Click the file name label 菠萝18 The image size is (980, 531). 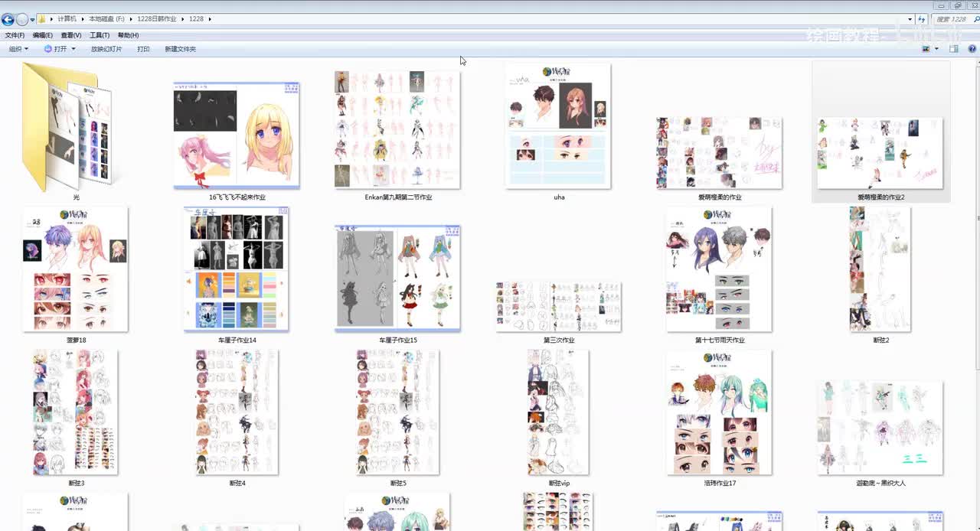[76, 340]
